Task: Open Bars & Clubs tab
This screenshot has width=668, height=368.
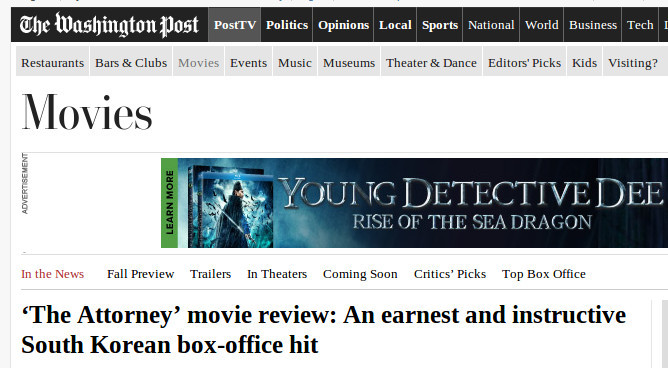Action: click(131, 63)
